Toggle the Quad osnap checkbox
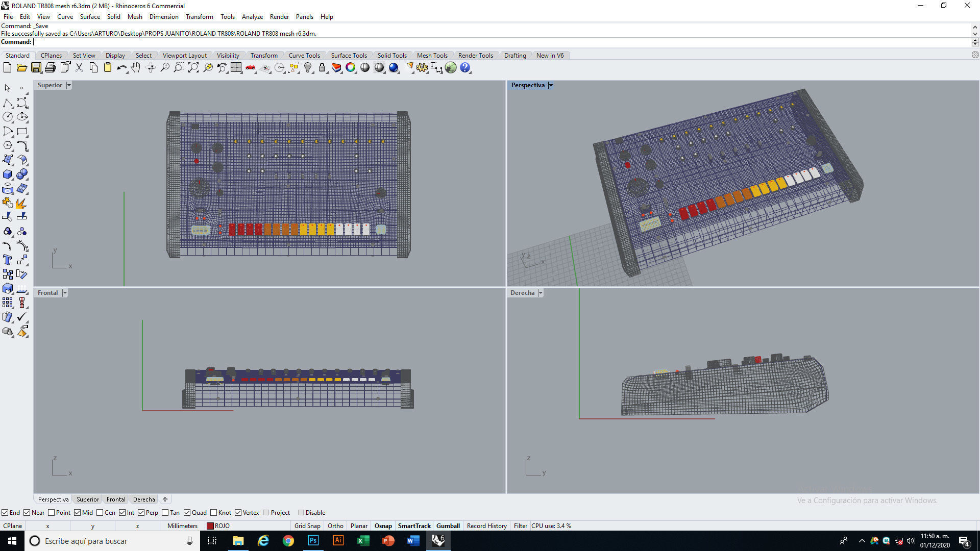The image size is (980, 551). (x=187, y=513)
